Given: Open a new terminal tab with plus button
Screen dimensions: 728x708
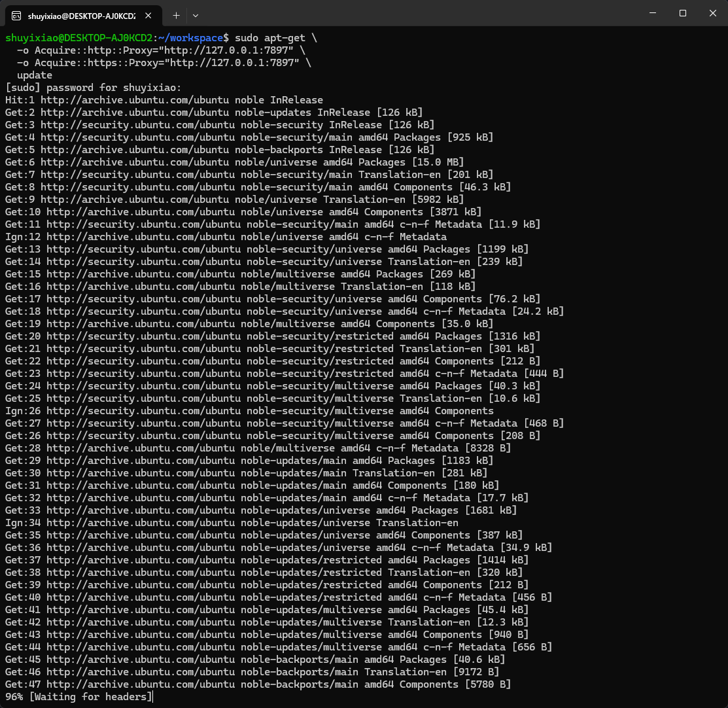Looking at the screenshot, I should coord(176,15).
